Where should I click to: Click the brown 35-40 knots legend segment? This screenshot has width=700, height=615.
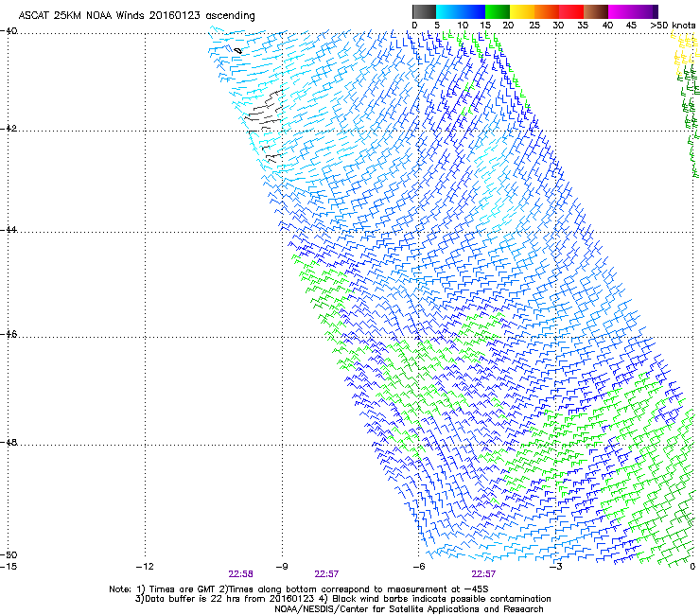(x=596, y=11)
